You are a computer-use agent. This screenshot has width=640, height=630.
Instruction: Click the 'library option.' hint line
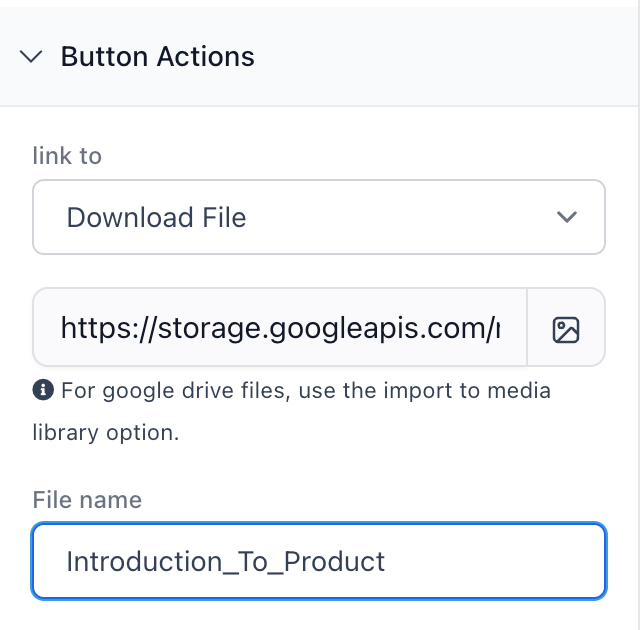point(106,433)
